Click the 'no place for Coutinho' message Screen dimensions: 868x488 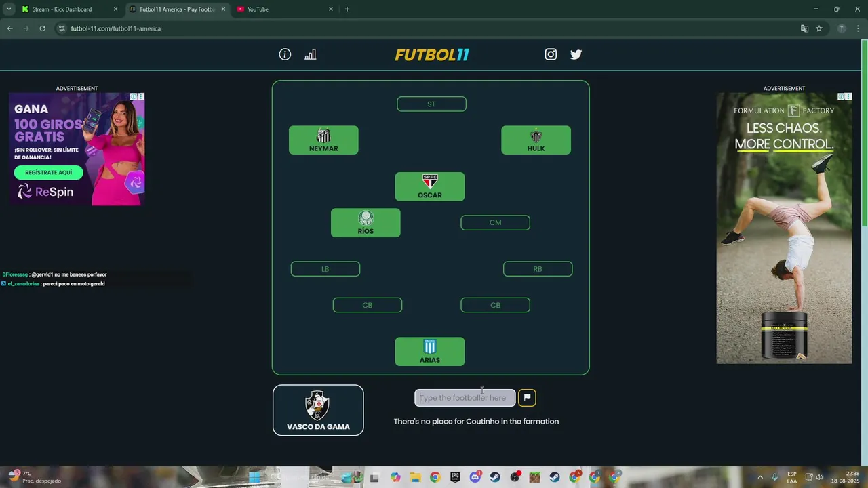(476, 421)
